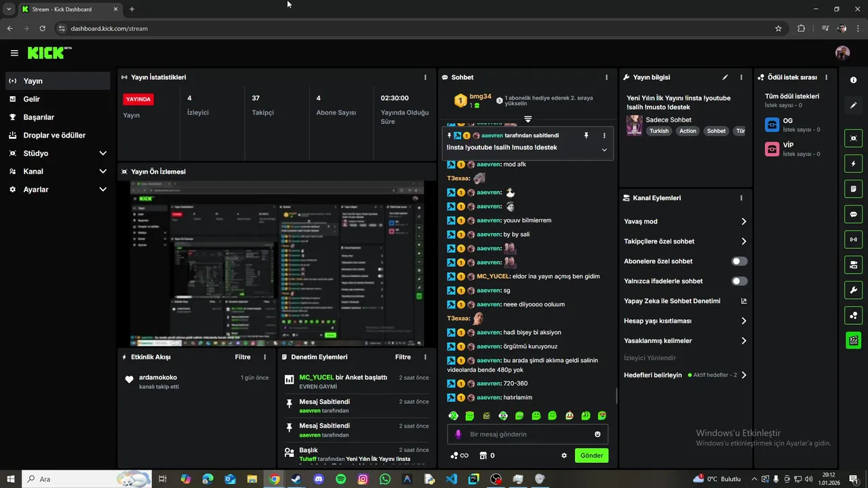Click the Action stream tag
This screenshot has width=868, height=488.
pos(688,131)
